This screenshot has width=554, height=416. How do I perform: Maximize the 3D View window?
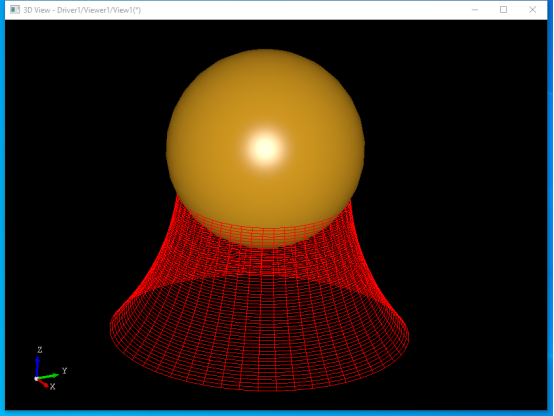[503, 10]
